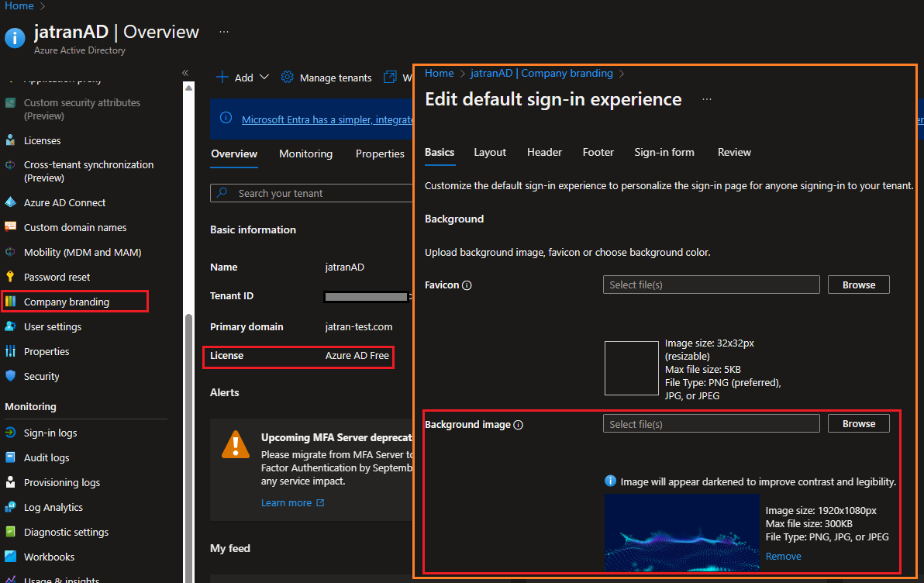
Task: Click Home breadcrumb in branding panel
Action: click(439, 73)
